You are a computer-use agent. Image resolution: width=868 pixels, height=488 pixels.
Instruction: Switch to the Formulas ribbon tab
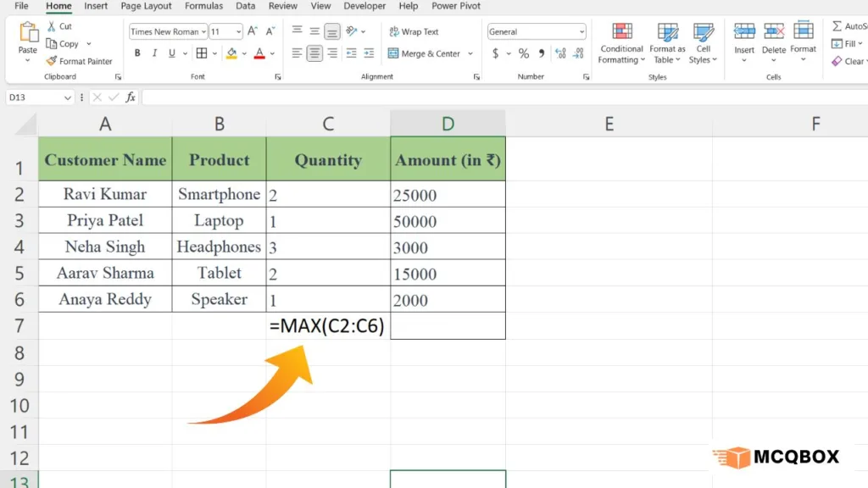click(x=203, y=6)
